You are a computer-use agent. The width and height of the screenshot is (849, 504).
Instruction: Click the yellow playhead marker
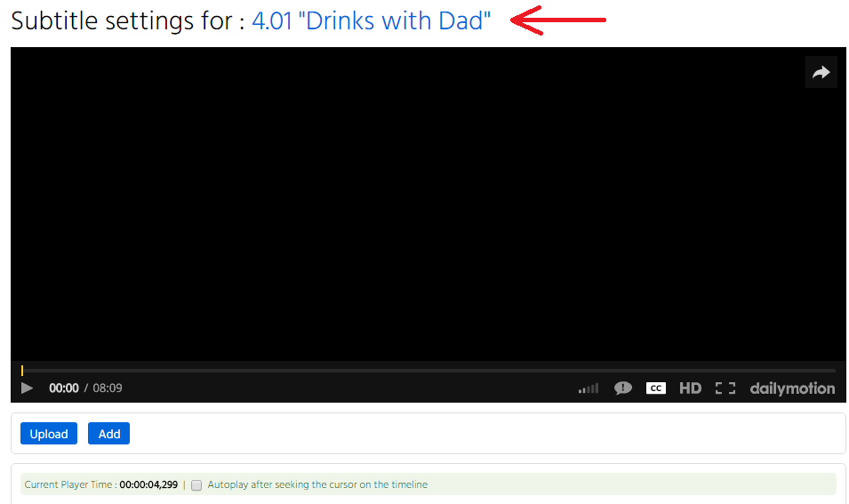pos(22,371)
